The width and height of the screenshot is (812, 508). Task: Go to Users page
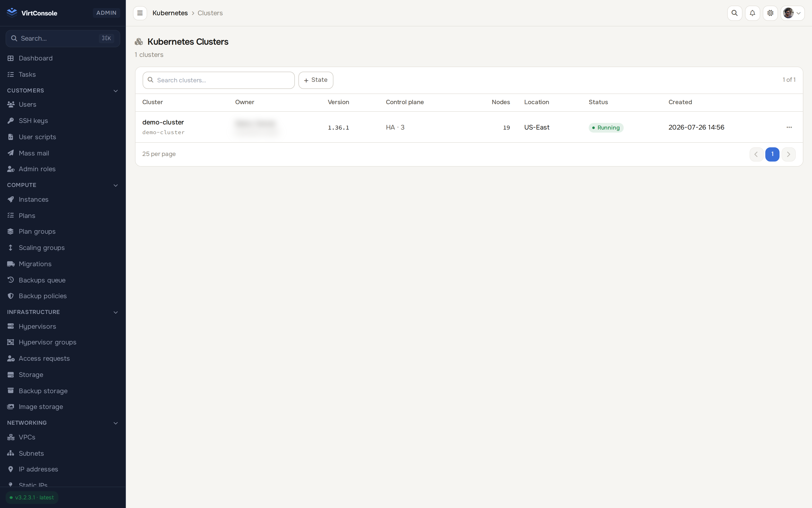tap(63, 104)
